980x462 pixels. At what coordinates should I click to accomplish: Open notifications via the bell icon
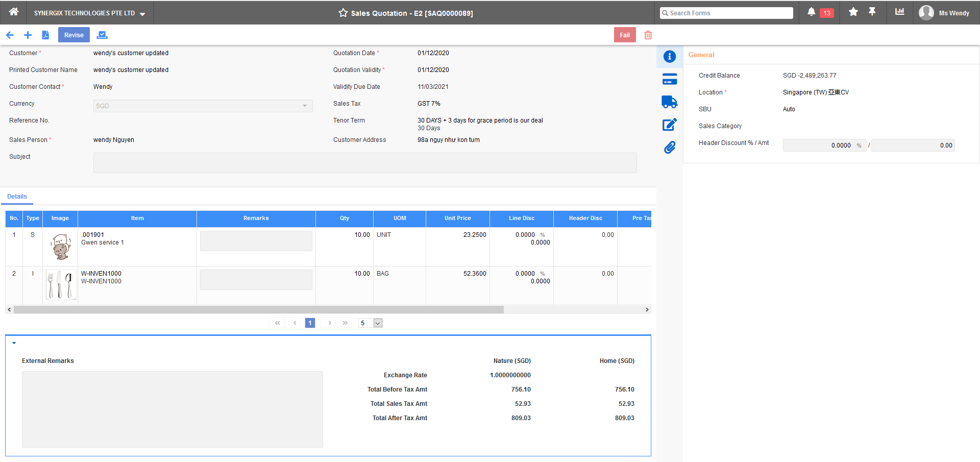(x=811, y=11)
